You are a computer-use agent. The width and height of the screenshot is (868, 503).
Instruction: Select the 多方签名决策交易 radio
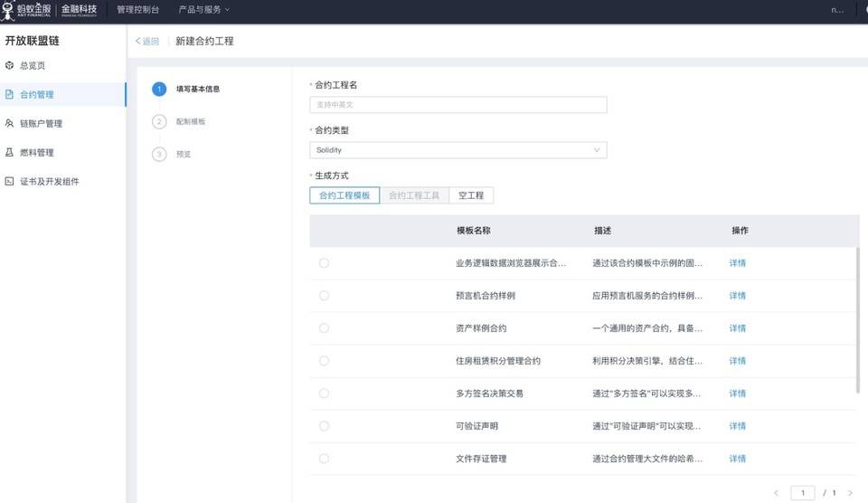tap(324, 394)
